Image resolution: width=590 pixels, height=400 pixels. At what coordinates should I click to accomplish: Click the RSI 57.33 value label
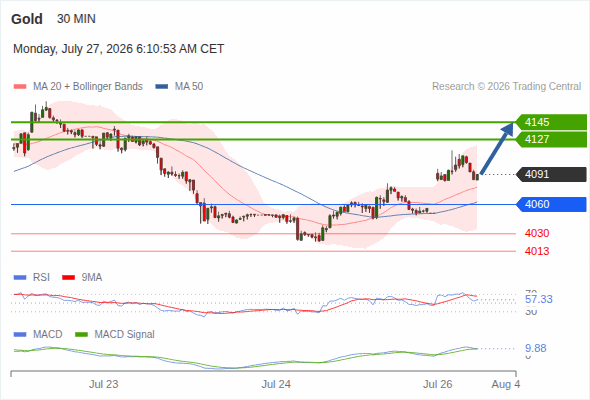tap(539, 300)
